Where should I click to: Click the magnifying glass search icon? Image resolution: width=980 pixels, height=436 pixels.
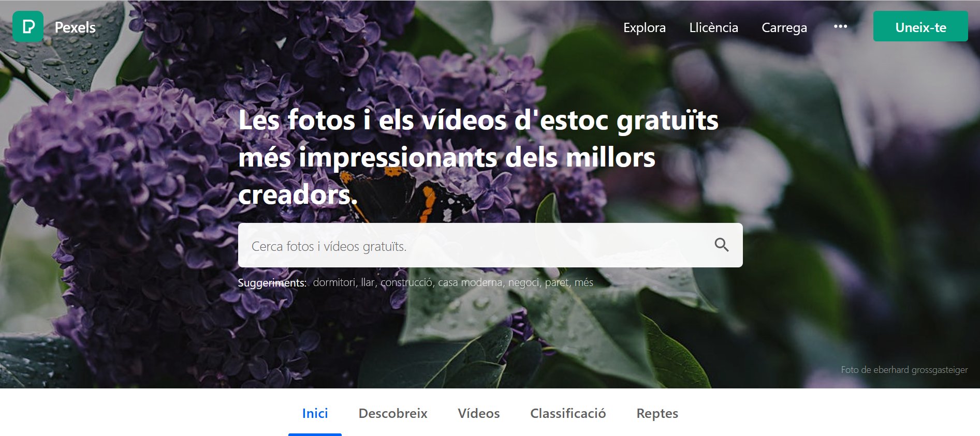point(721,245)
